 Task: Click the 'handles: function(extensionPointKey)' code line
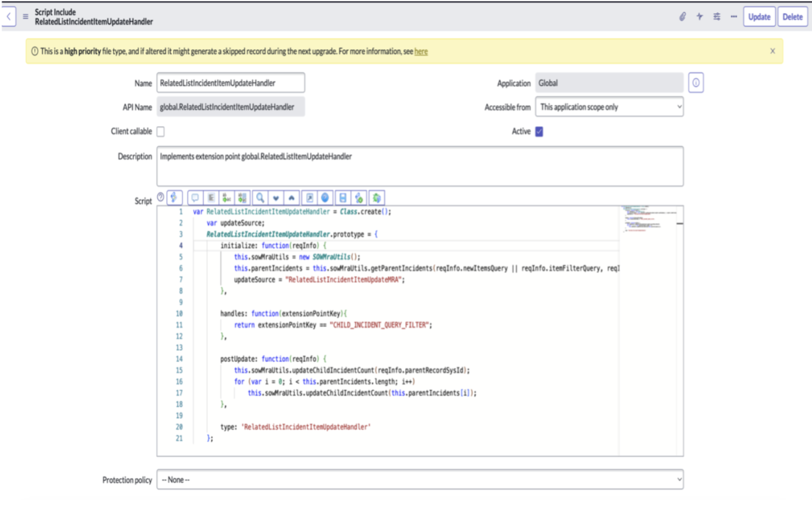pyautogui.click(x=284, y=314)
